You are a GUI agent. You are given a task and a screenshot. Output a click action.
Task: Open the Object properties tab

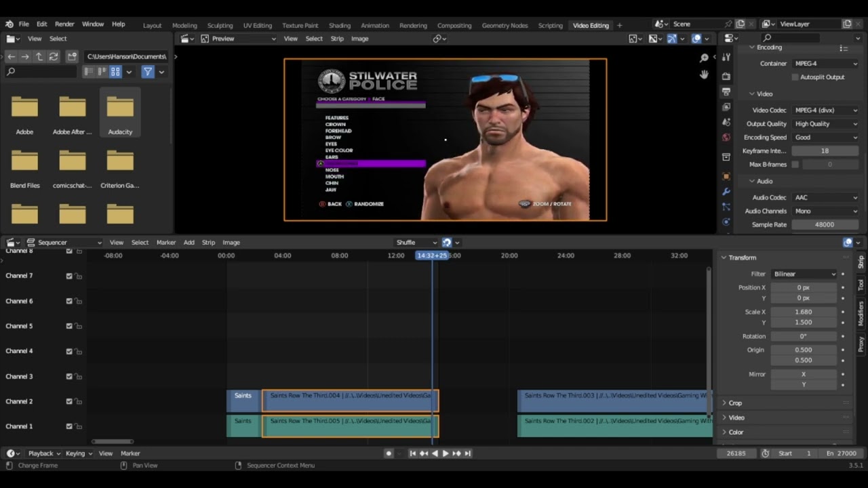tap(726, 176)
